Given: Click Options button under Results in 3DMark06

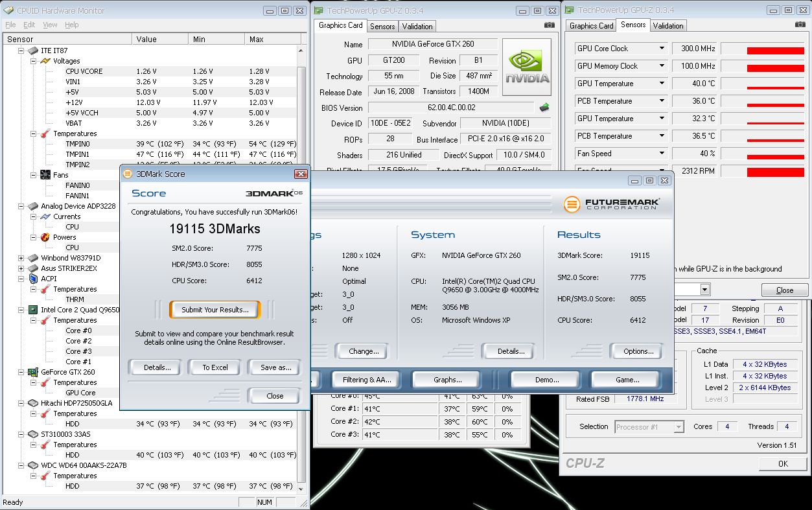Looking at the screenshot, I should (638, 351).
